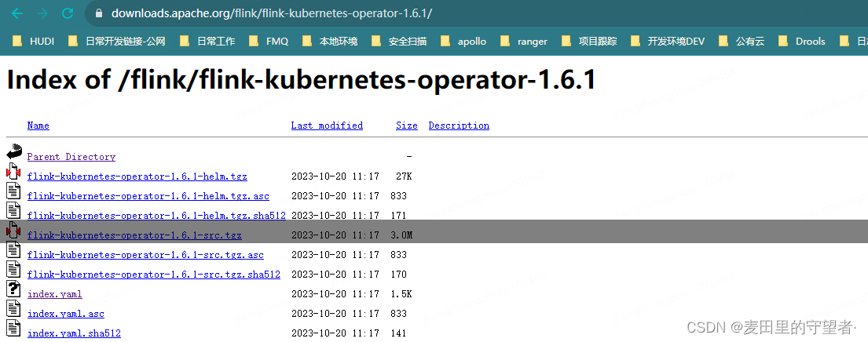Click the Index of /flink page heading
Image resolution: width=868 pixels, height=342 pixels.
point(301,80)
